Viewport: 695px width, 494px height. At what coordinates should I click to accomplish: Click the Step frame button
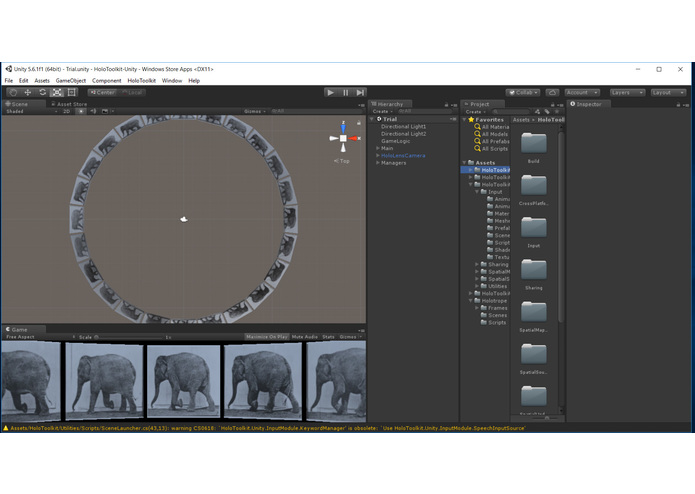pyautogui.click(x=360, y=92)
